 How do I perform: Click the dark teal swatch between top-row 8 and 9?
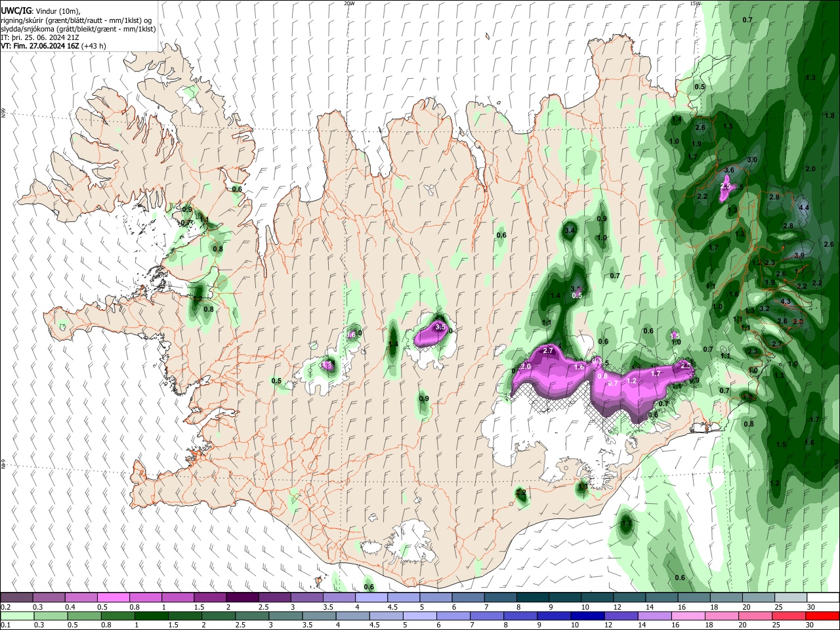532,598
